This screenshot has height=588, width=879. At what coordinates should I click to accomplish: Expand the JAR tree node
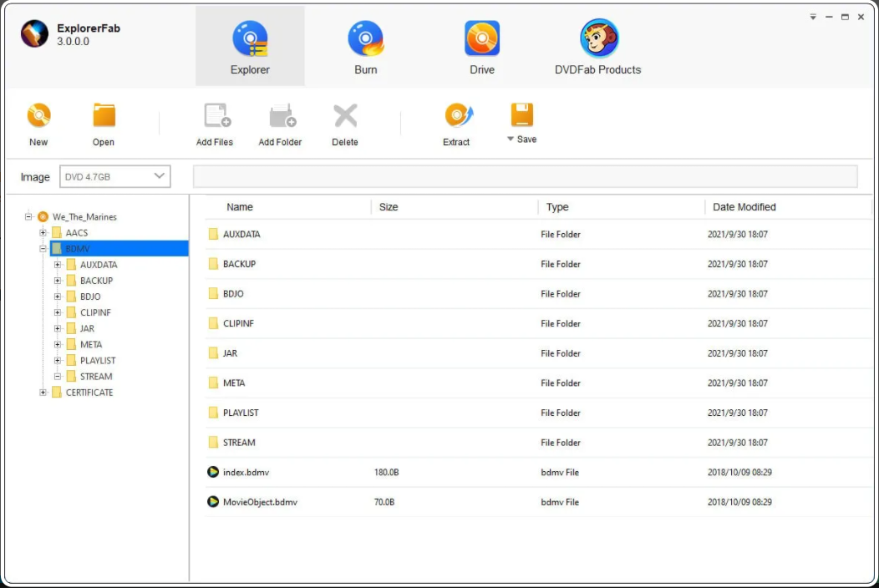tap(57, 328)
